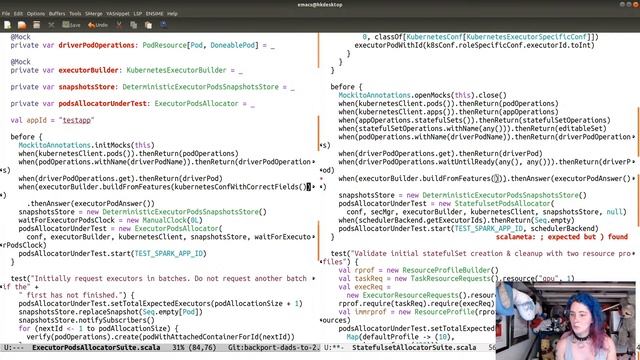640x360 pixels.
Task: Click the Open File folder icon
Action: click(22, 25)
